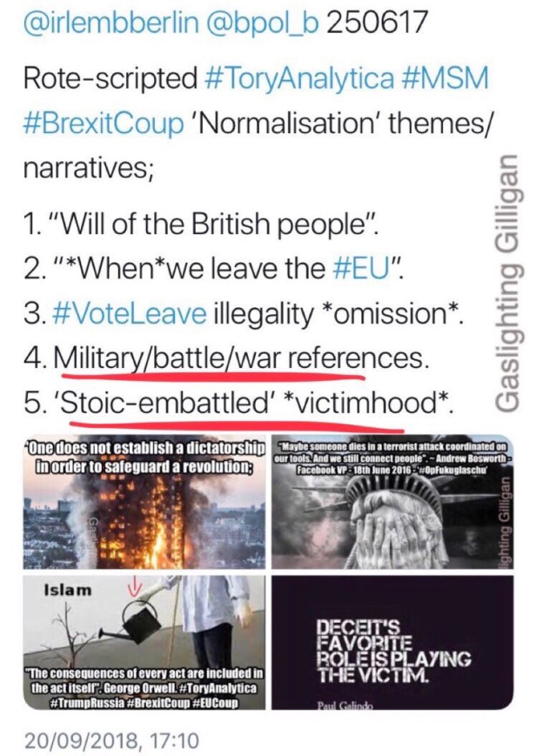Click the Paul Galindo attribution text
The height and width of the screenshot is (756, 536).
pos(345,706)
